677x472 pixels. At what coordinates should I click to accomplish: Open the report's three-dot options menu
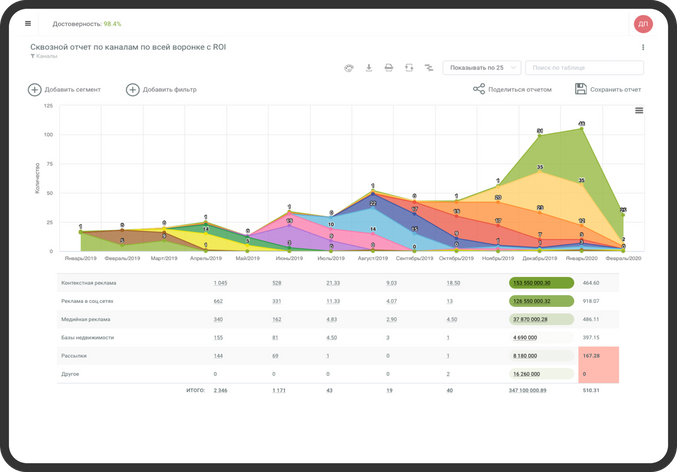(x=643, y=47)
